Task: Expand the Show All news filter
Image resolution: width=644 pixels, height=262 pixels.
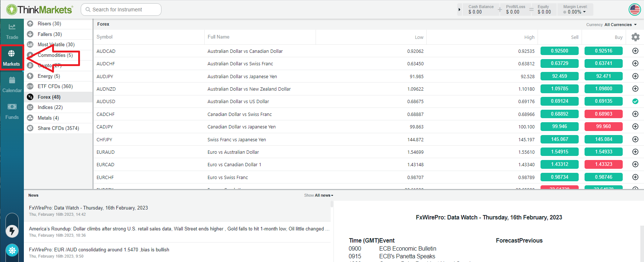Action: click(x=323, y=195)
